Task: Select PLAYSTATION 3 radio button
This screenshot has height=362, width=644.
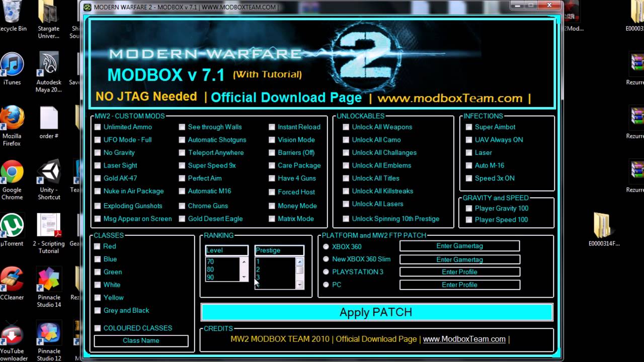Action: click(326, 271)
